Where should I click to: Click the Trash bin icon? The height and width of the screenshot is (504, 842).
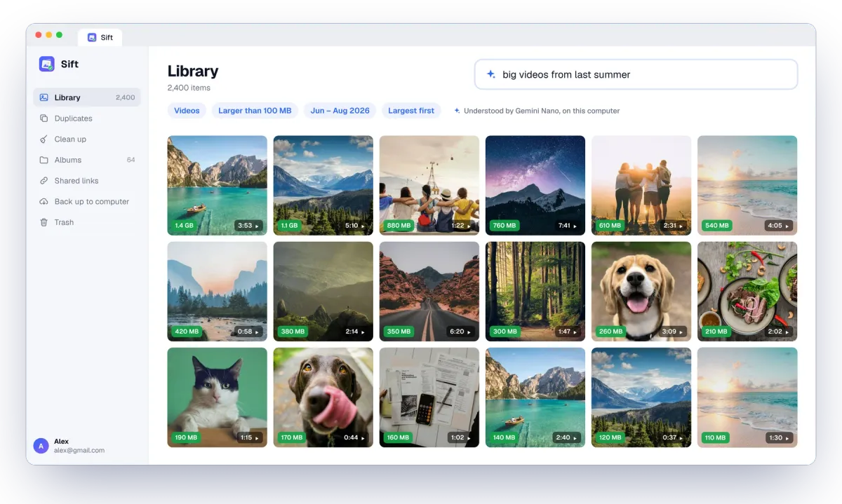coord(44,222)
